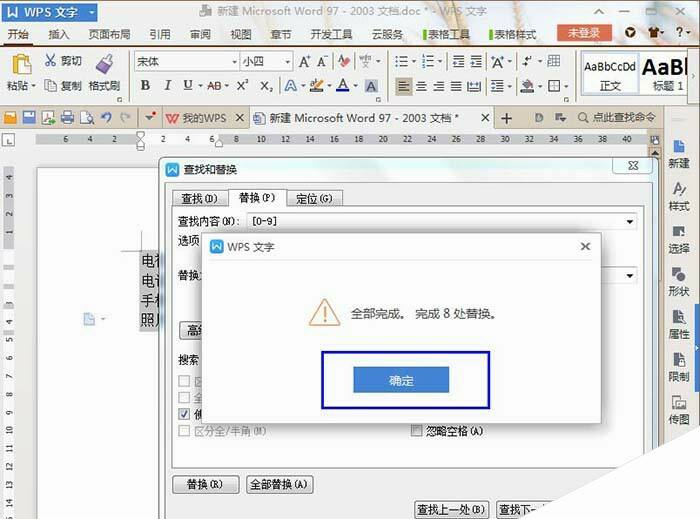
Task: Click the character shading A icon
Action: click(371, 86)
